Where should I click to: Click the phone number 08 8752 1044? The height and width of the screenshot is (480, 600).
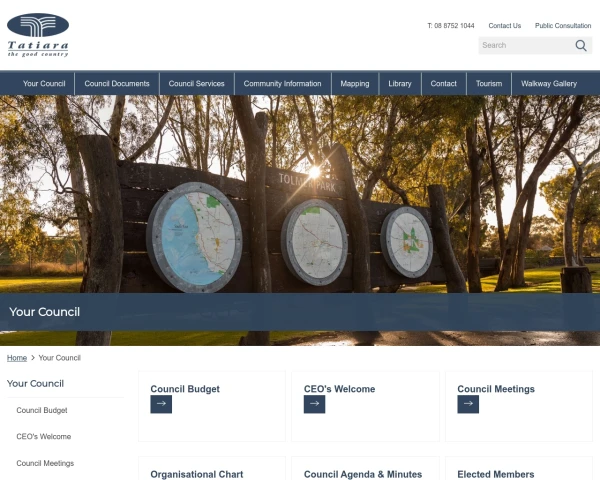pyautogui.click(x=451, y=26)
